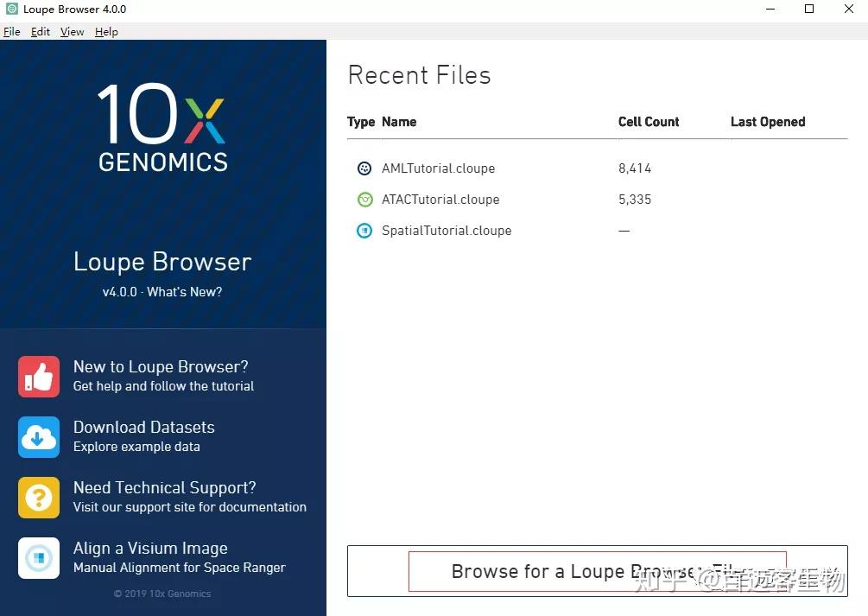Open the SpatialTutorial.cloupe recent file

pos(446,230)
